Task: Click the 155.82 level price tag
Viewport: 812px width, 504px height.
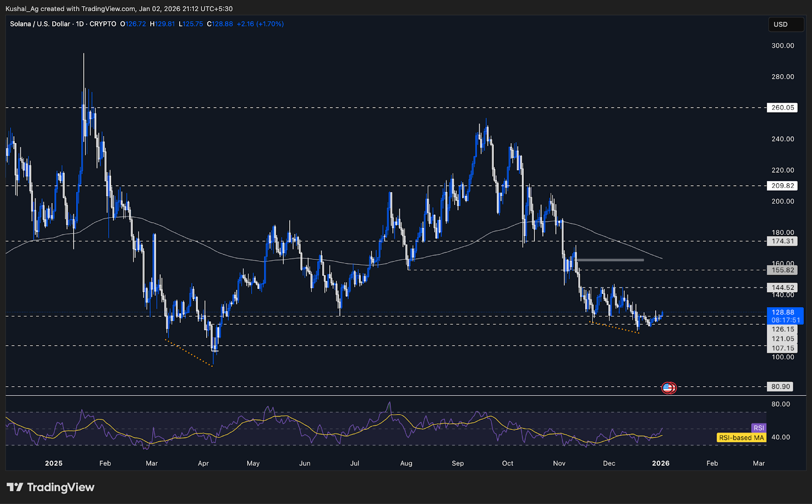Action: pos(782,271)
